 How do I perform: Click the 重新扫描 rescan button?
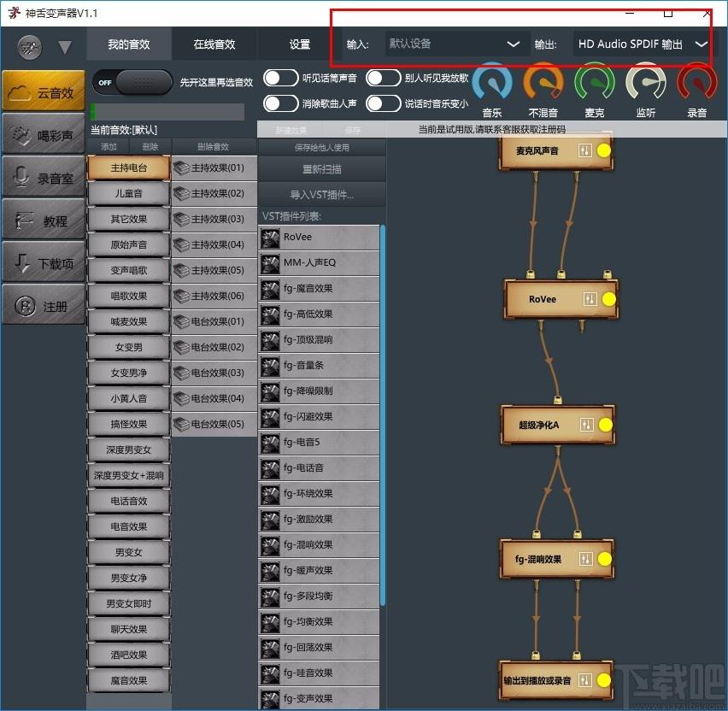[322, 169]
